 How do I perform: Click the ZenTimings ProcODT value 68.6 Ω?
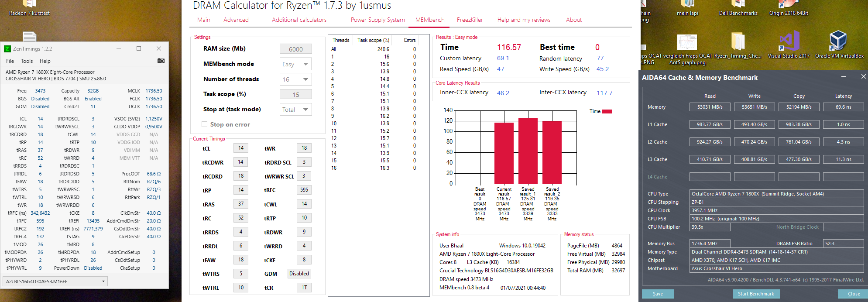[x=154, y=174]
